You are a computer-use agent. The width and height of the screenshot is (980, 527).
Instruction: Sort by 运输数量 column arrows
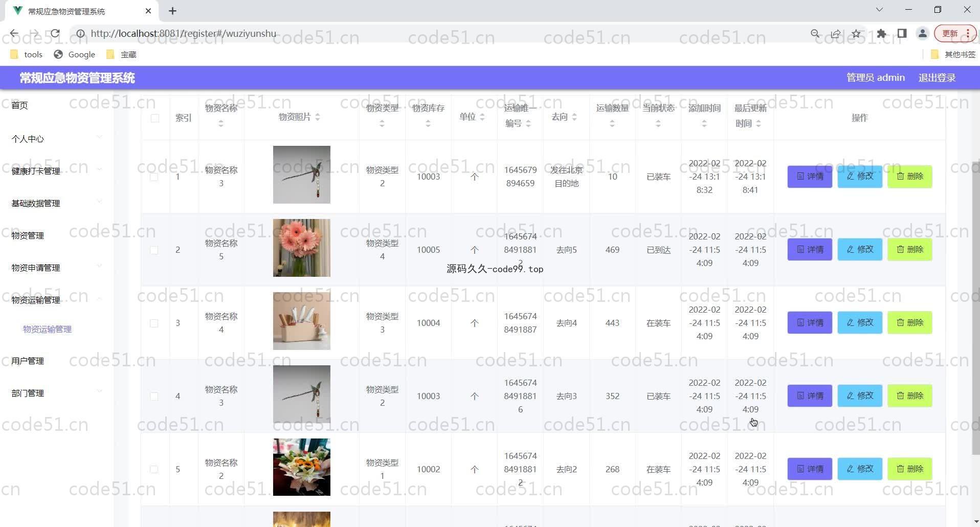[612, 124]
